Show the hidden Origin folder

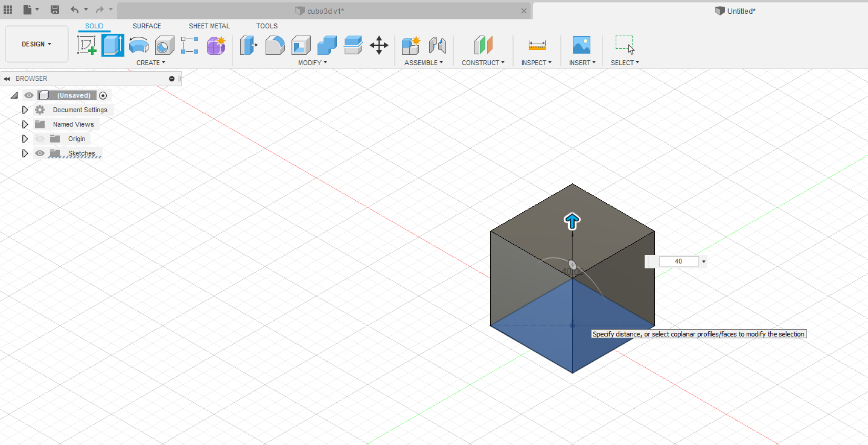tap(40, 139)
